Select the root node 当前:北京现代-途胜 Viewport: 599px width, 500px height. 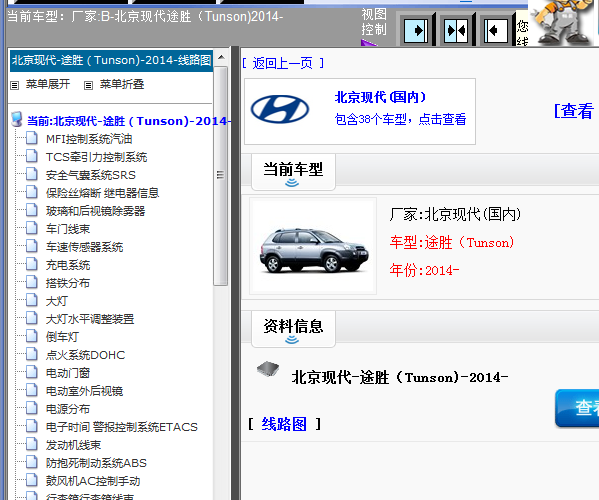(128, 121)
